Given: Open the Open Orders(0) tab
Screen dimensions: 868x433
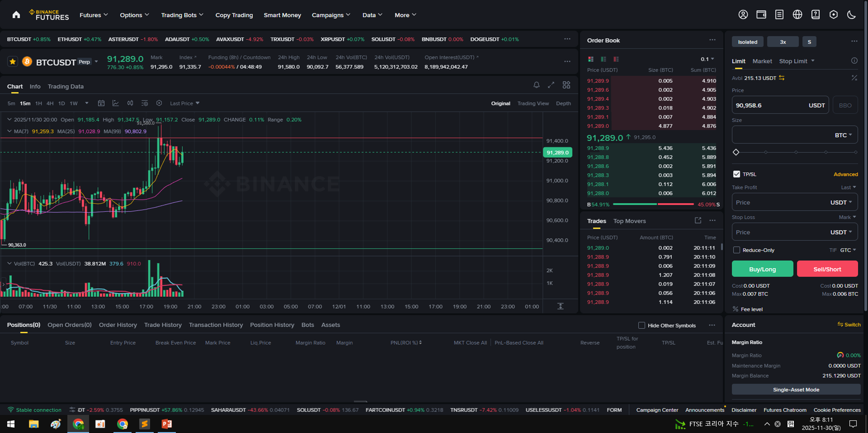Looking at the screenshot, I should tap(69, 325).
